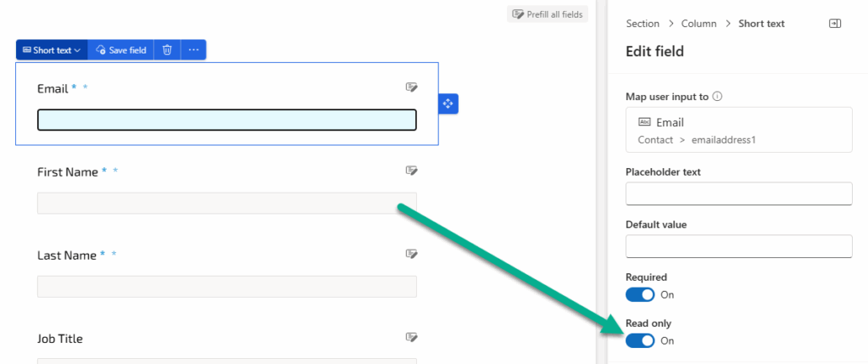Click the prefill icon next to First Name
868x364 pixels.
pyautogui.click(x=411, y=171)
